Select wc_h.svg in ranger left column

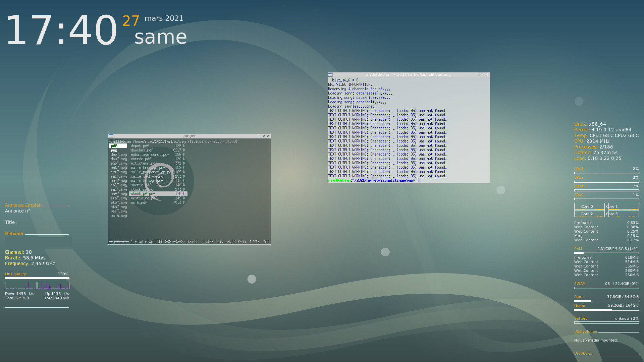coord(119,216)
